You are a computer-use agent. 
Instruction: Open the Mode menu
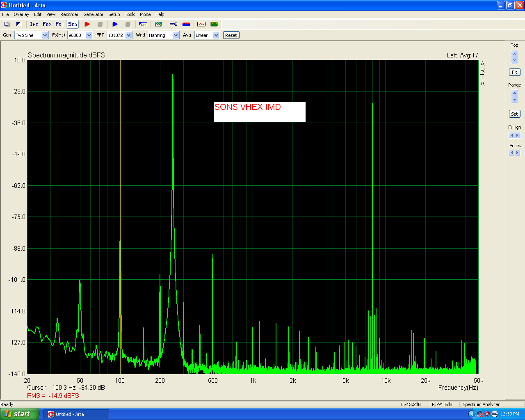pyautogui.click(x=145, y=14)
